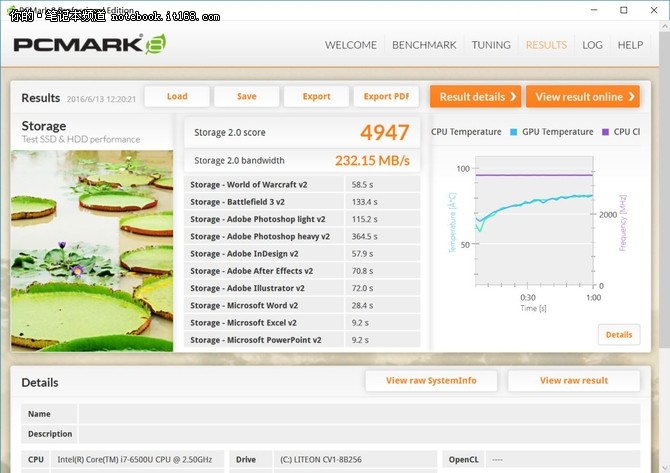Open Result details
670x473 pixels.
(x=476, y=97)
